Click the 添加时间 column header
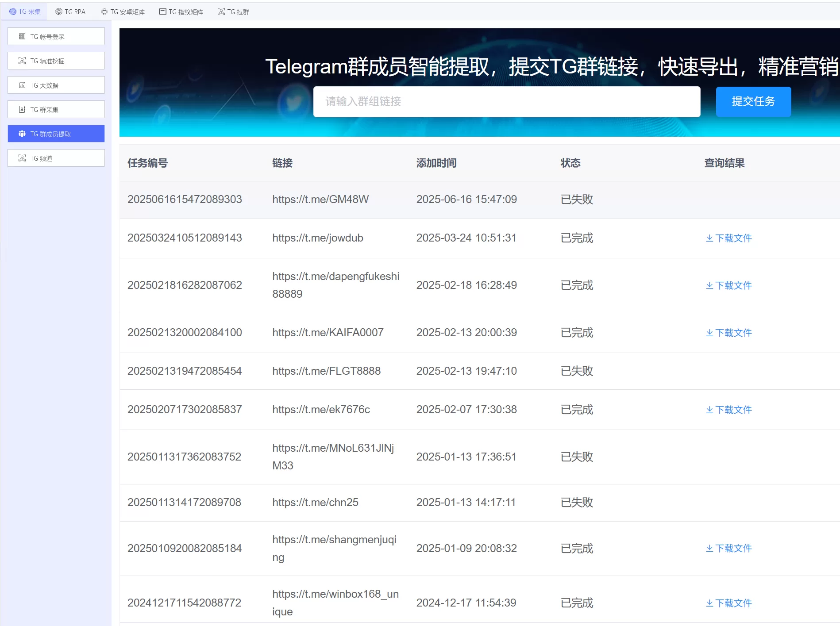 tap(436, 163)
